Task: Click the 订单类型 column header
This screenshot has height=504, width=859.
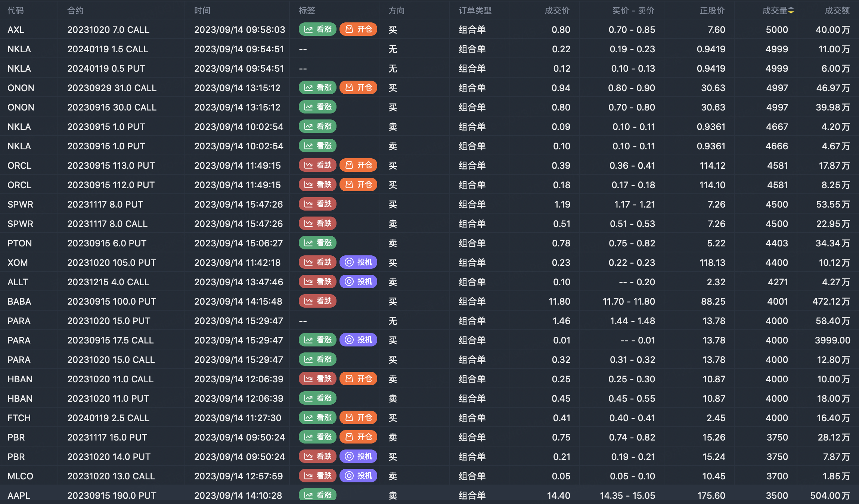Action: [x=475, y=10]
